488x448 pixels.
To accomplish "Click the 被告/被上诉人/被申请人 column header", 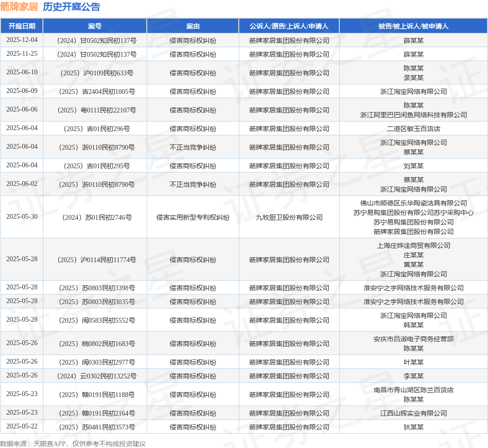I will point(413,26).
